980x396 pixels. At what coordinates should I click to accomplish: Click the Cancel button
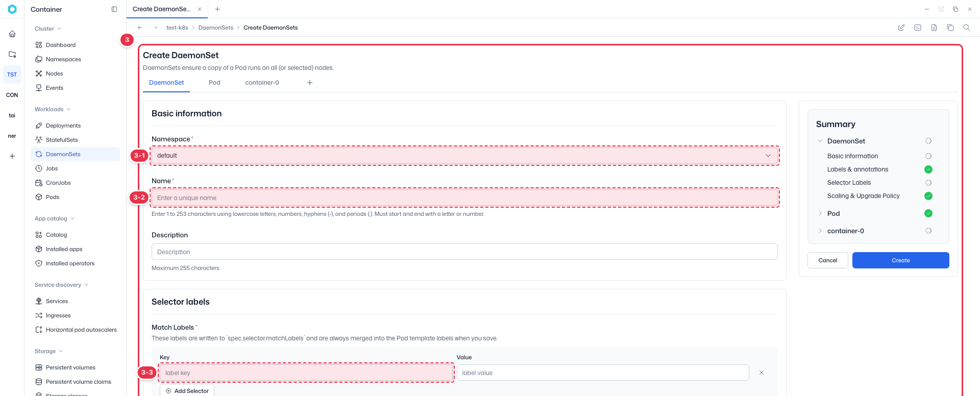pos(828,260)
